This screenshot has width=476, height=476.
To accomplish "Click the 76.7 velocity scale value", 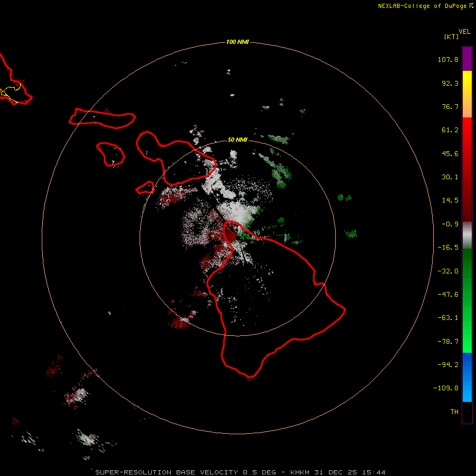I will coord(450,106).
